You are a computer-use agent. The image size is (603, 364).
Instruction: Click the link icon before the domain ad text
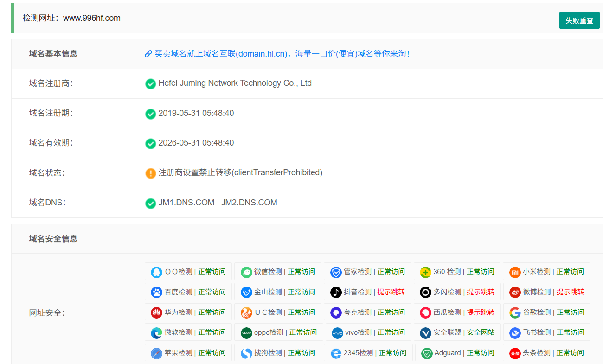point(148,53)
